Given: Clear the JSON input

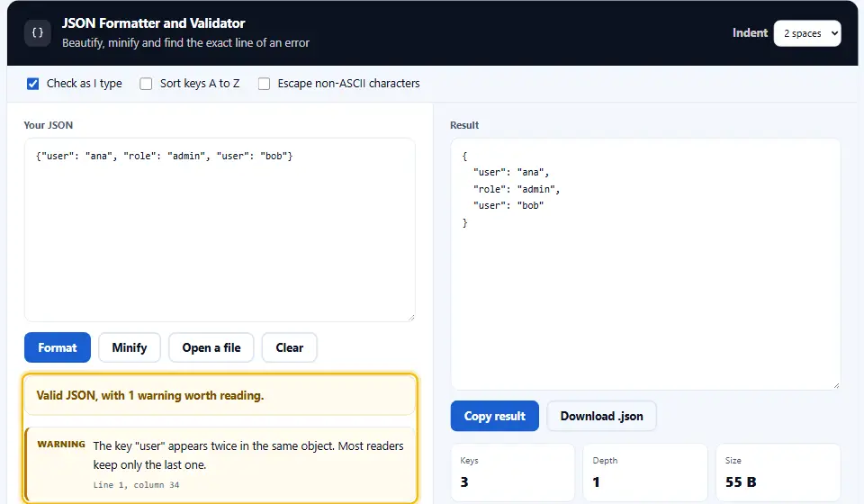Looking at the screenshot, I should coord(289,347).
